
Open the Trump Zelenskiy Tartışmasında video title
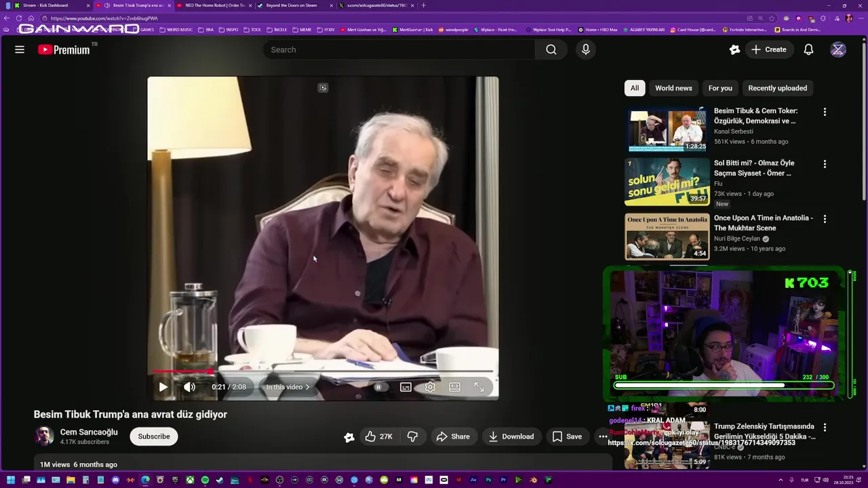764,431
